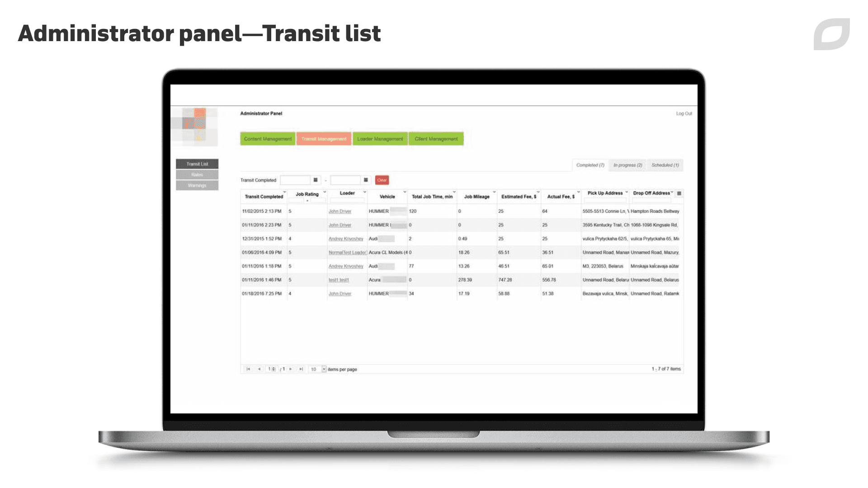Screen dimensions: 868x488
Task: Click the Transit Management tab
Action: 324,138
